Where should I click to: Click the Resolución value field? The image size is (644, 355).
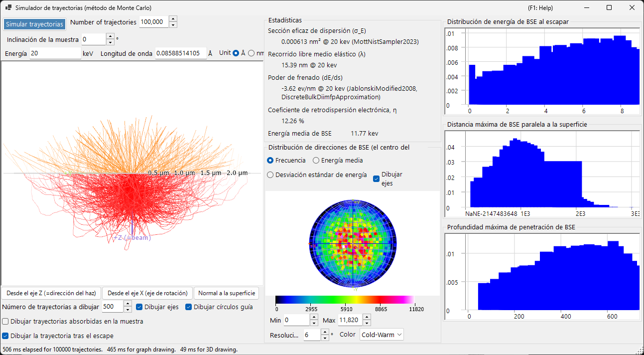[x=312, y=335]
